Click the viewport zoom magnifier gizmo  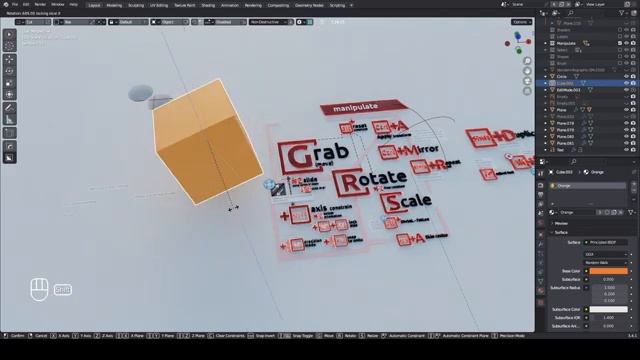pos(527,61)
